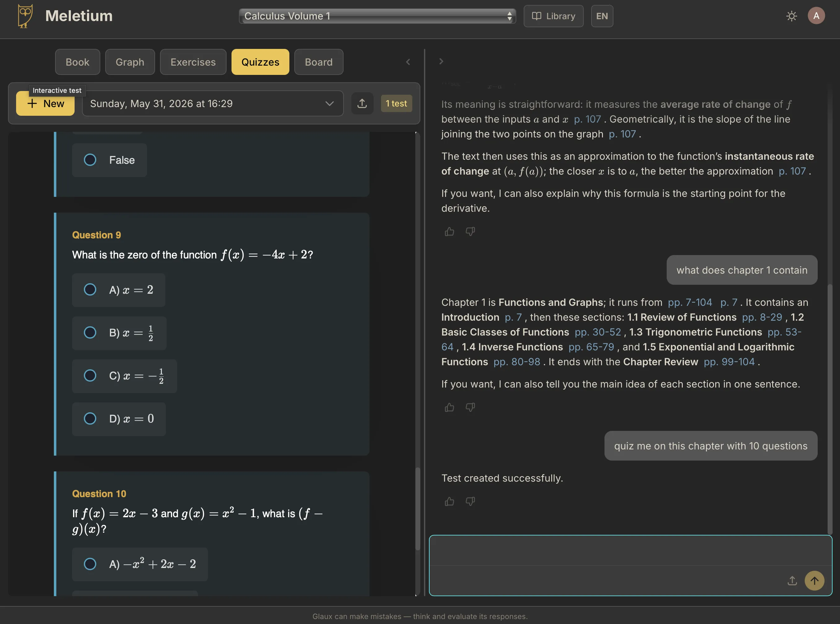
Task: Open the Library
Action: click(553, 16)
